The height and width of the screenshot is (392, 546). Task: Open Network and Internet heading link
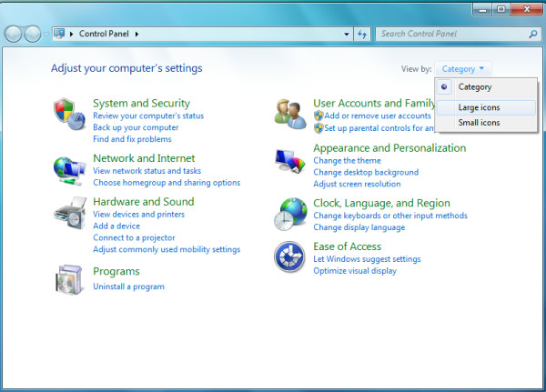pyautogui.click(x=144, y=158)
